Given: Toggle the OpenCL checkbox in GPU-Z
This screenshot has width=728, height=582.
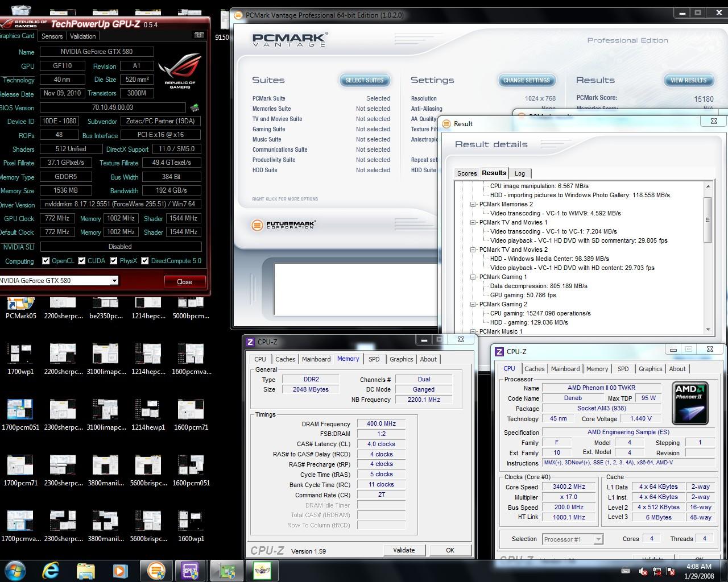Looking at the screenshot, I should click(x=46, y=261).
